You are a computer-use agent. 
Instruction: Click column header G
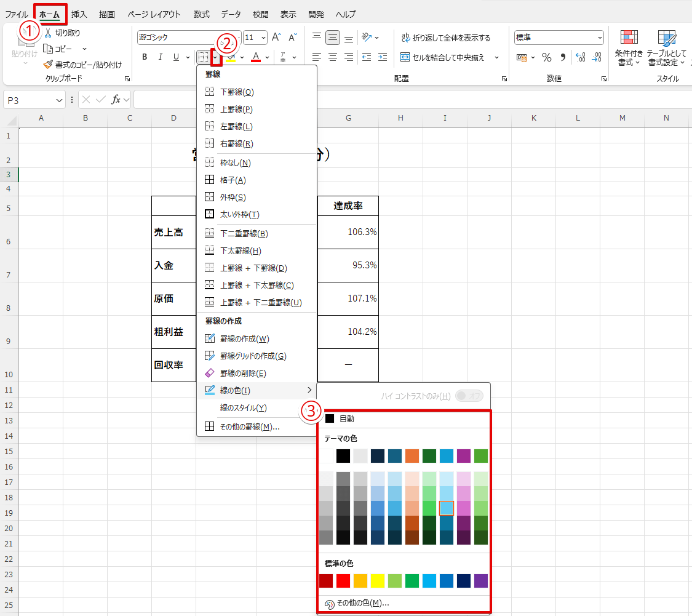coord(348,118)
